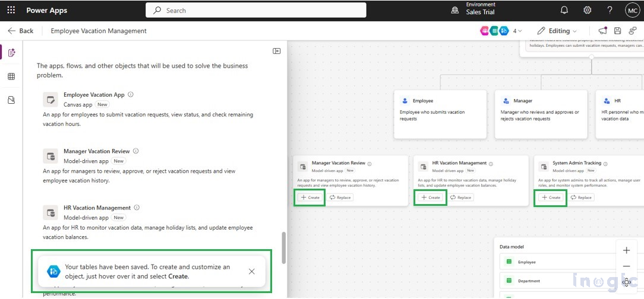Click the Power Apps brand title
Image resolution: width=644 pixels, height=299 pixels.
[x=47, y=10]
